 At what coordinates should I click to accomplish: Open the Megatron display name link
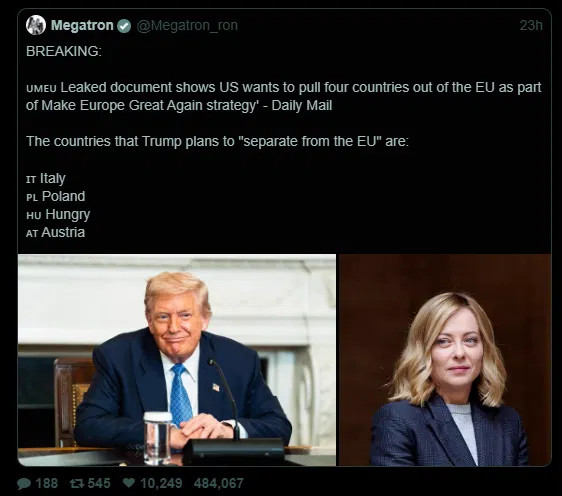click(82, 25)
